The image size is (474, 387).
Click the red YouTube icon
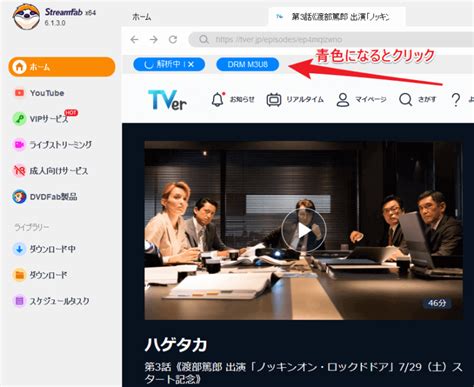(19, 93)
